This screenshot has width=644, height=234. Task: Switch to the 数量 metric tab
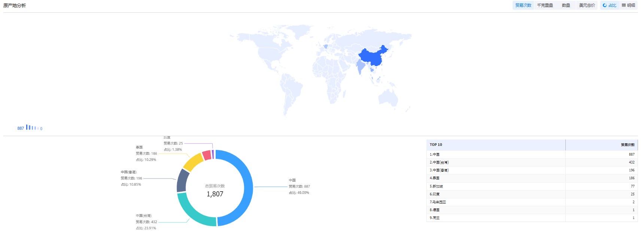coord(566,5)
